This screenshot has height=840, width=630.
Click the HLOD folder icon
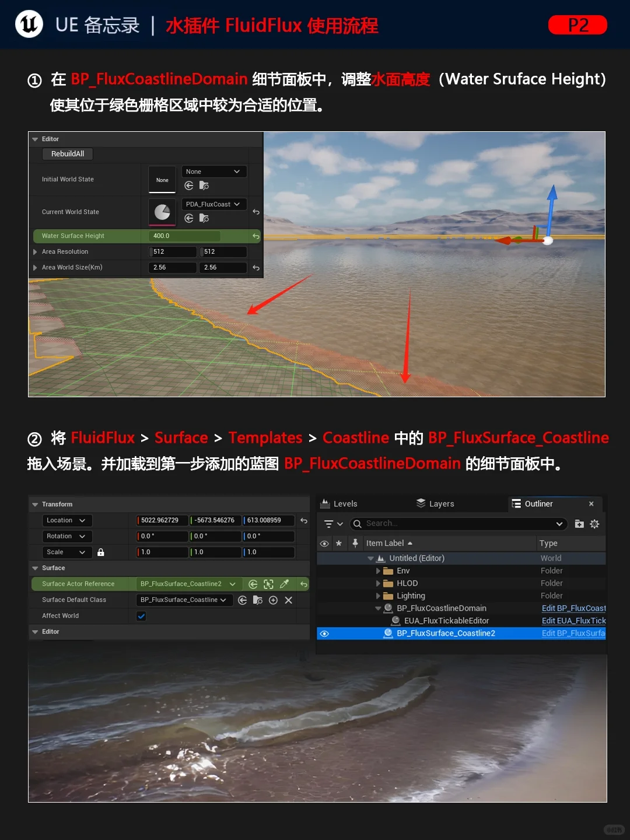coord(388,583)
